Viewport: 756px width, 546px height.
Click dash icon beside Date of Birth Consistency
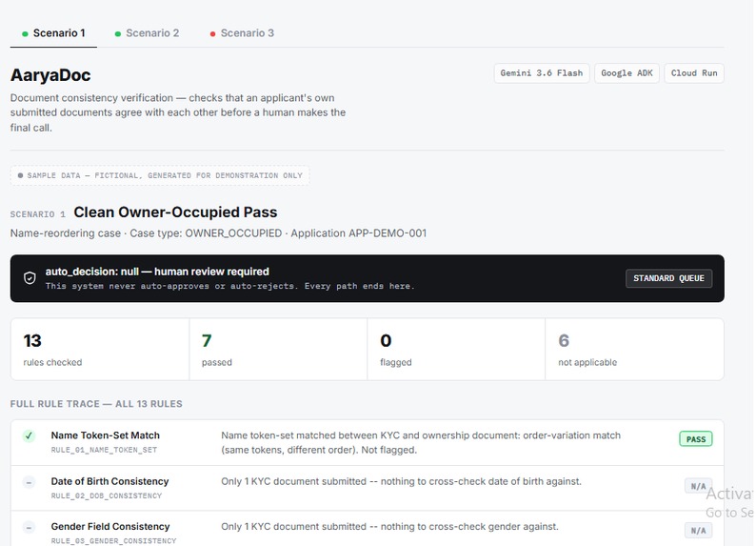(x=29, y=482)
